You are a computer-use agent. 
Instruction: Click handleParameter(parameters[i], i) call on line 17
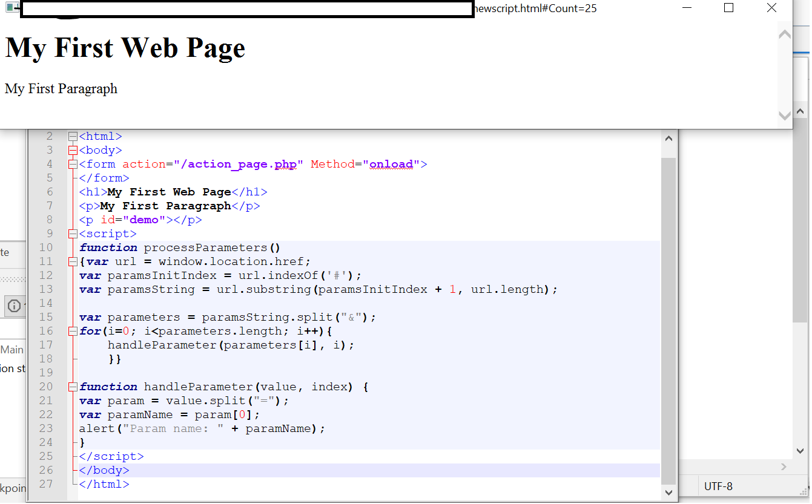point(227,345)
